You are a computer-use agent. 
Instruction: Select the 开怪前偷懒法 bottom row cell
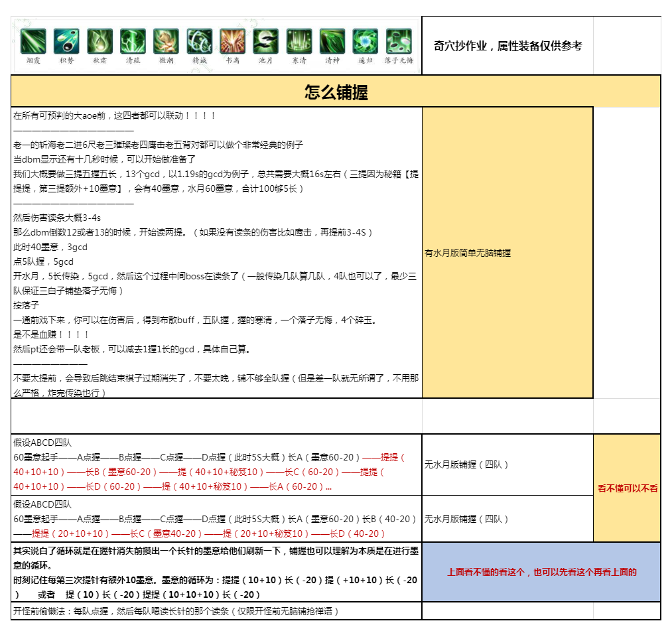click(216, 610)
